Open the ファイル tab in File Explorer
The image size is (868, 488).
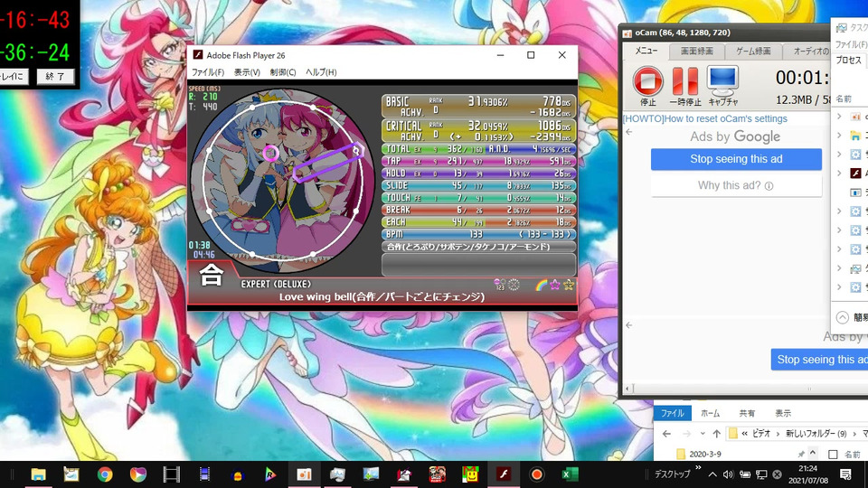673,413
